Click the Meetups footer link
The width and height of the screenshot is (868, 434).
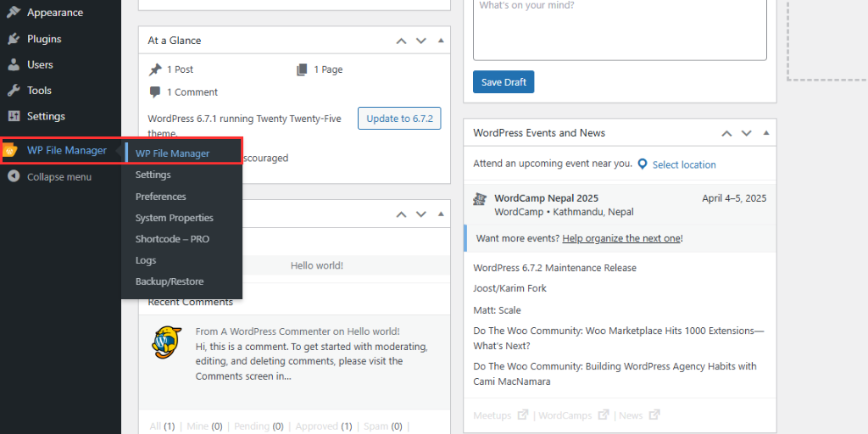pos(494,415)
